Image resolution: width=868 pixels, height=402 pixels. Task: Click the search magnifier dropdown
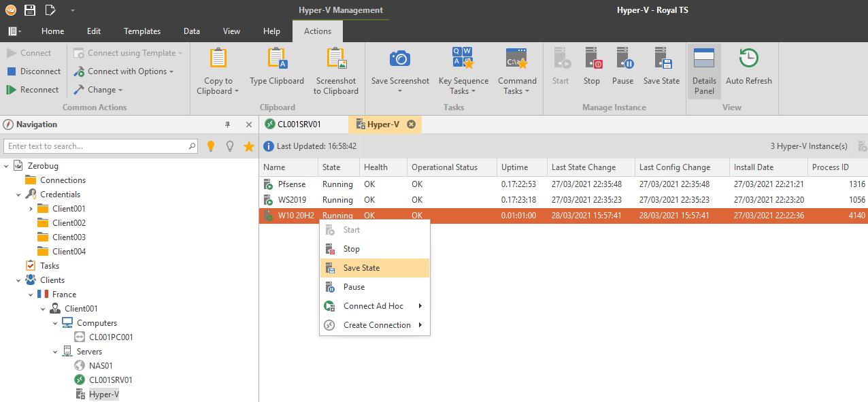(x=193, y=146)
